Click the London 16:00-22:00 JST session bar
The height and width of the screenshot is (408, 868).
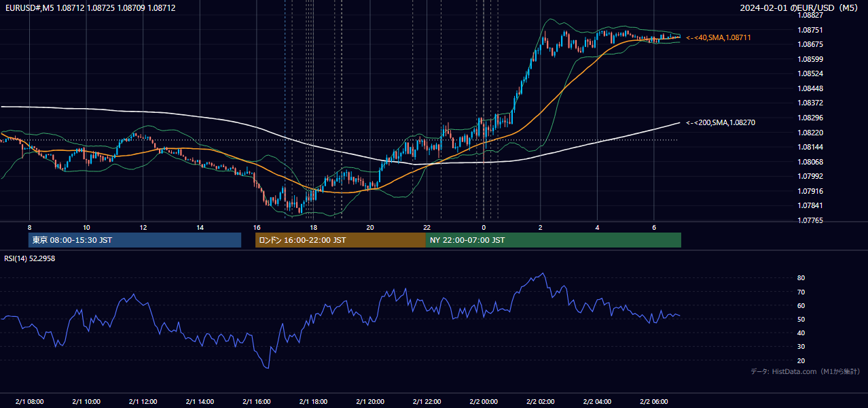click(340, 240)
